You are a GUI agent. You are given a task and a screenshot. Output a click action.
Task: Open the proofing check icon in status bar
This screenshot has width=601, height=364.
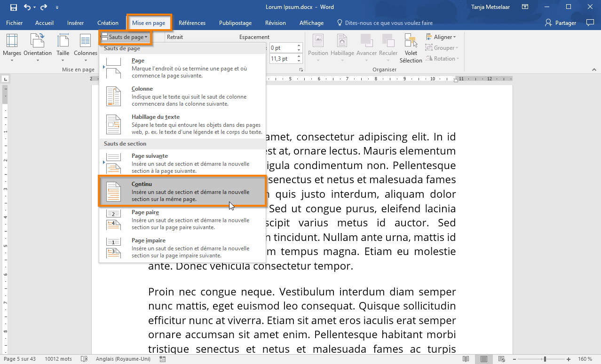pos(84,359)
